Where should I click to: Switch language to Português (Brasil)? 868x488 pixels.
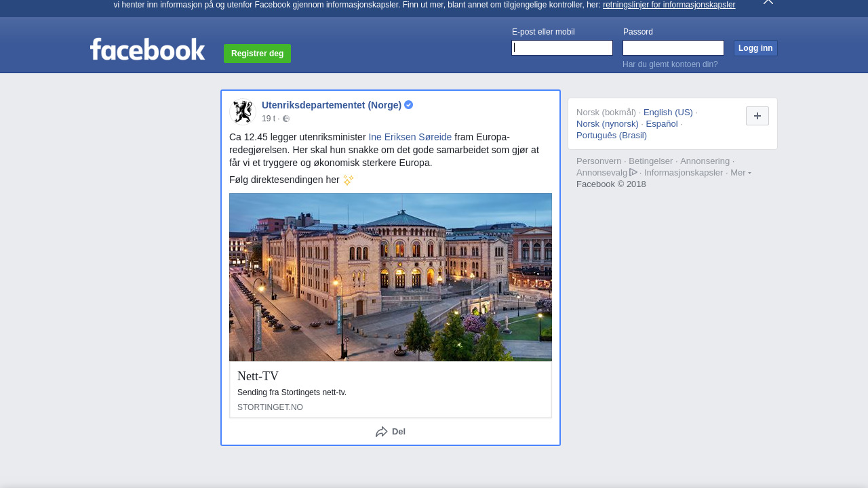[x=612, y=135]
